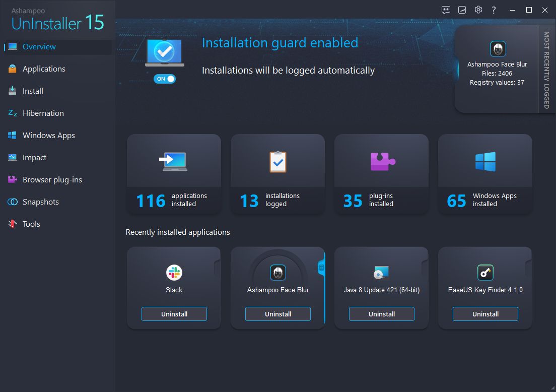Toggle the installation guard switch off
The height and width of the screenshot is (392, 556).
[165, 79]
